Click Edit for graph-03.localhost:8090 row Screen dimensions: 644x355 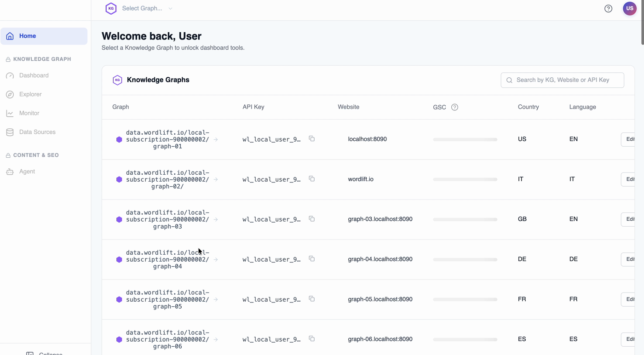(x=628, y=219)
